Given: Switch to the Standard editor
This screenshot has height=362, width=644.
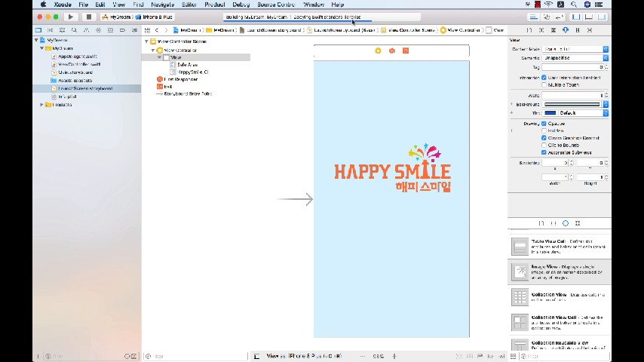Looking at the screenshot, I should (533, 17).
